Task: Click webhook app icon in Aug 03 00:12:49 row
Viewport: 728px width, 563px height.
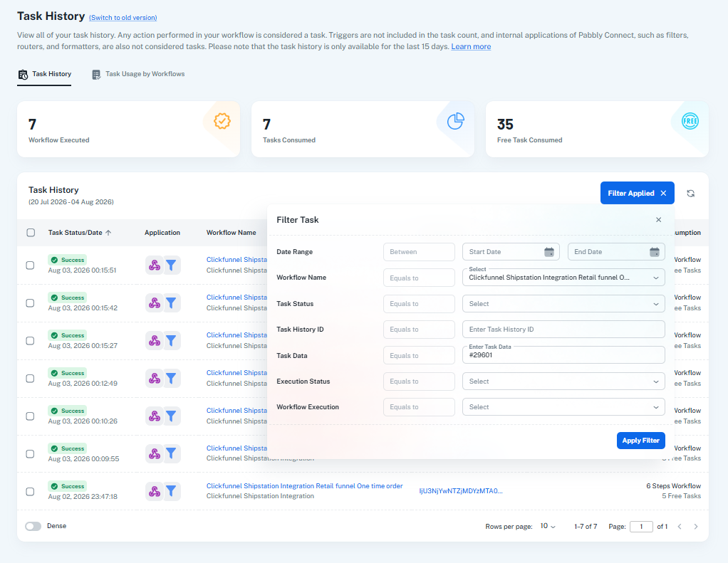Action: pyautogui.click(x=154, y=379)
